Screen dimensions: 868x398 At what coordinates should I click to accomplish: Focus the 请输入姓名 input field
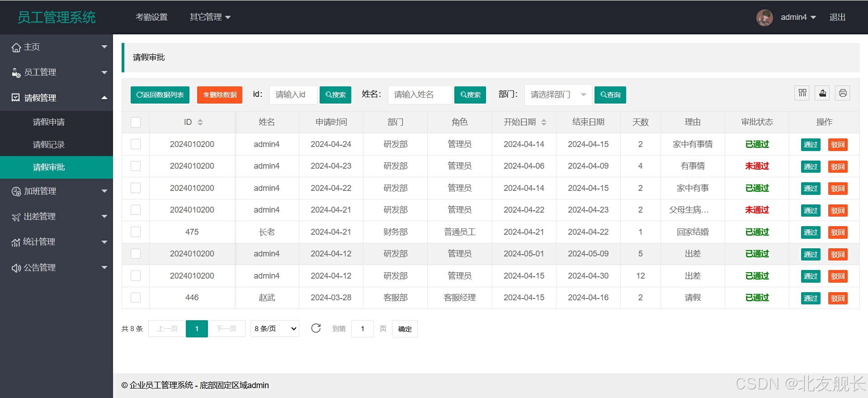pyautogui.click(x=420, y=95)
